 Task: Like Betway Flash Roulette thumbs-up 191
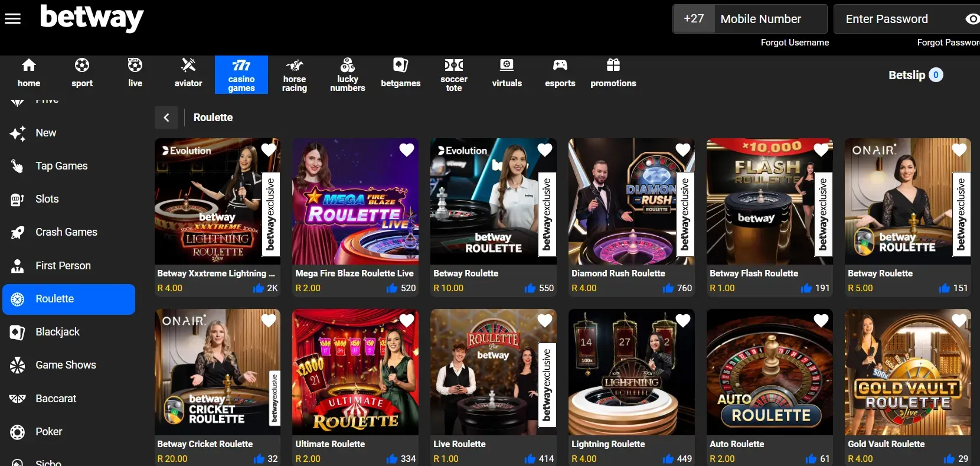point(806,288)
